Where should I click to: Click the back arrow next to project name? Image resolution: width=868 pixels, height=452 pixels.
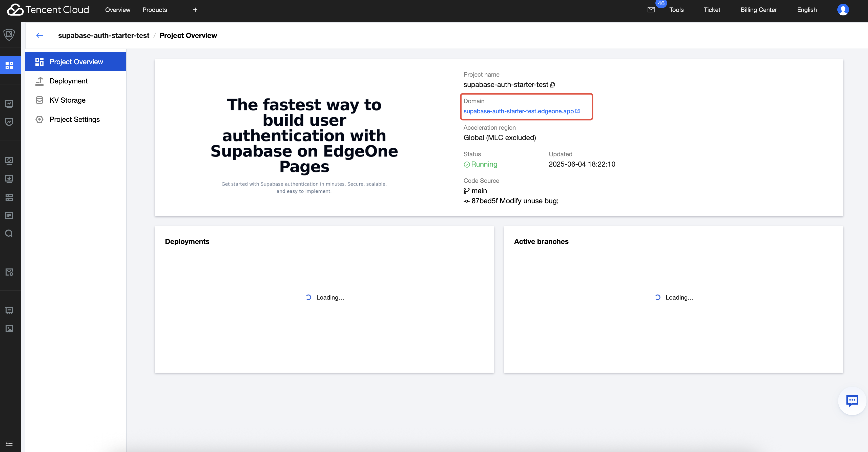pos(39,35)
